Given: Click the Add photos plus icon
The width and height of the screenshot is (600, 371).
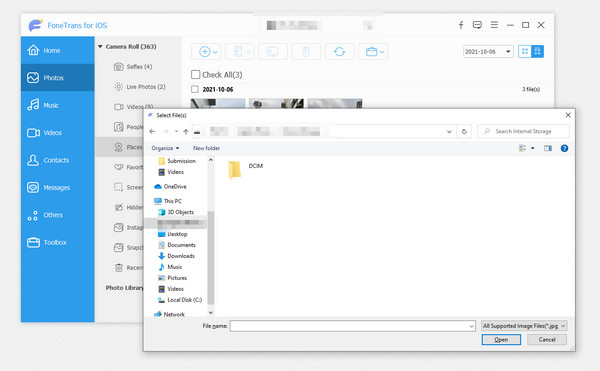Looking at the screenshot, I should point(205,52).
